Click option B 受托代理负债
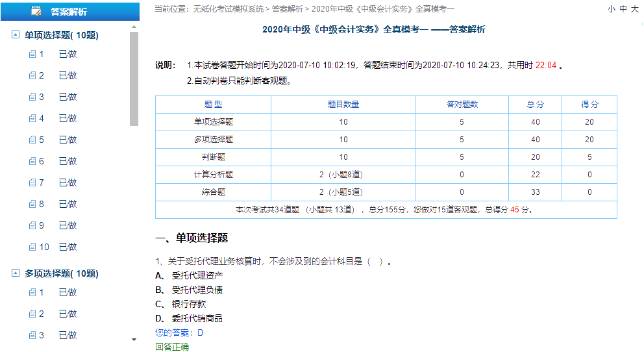This screenshot has height=352, width=644. coord(189,290)
